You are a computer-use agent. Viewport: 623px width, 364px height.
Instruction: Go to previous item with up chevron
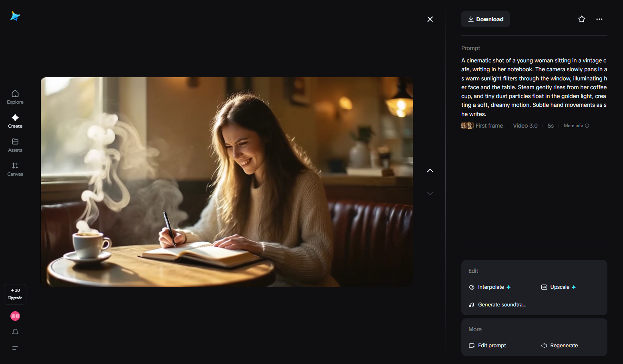point(430,171)
